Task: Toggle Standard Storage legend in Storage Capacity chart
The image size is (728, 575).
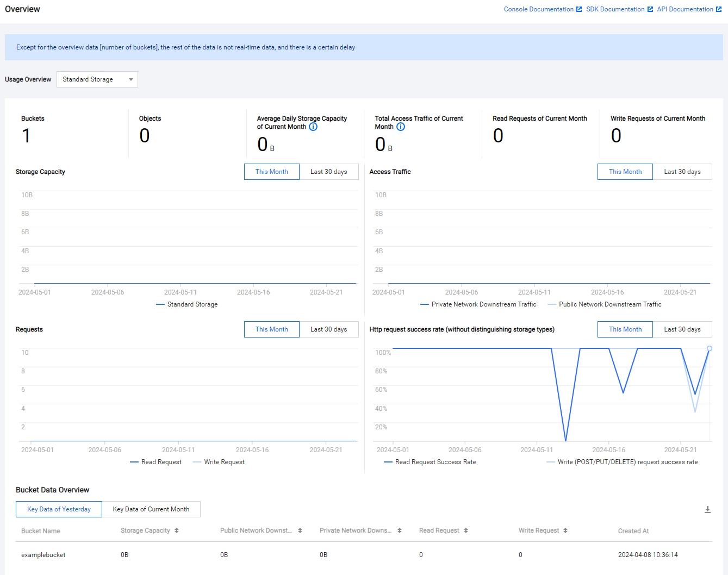Action: click(x=186, y=304)
